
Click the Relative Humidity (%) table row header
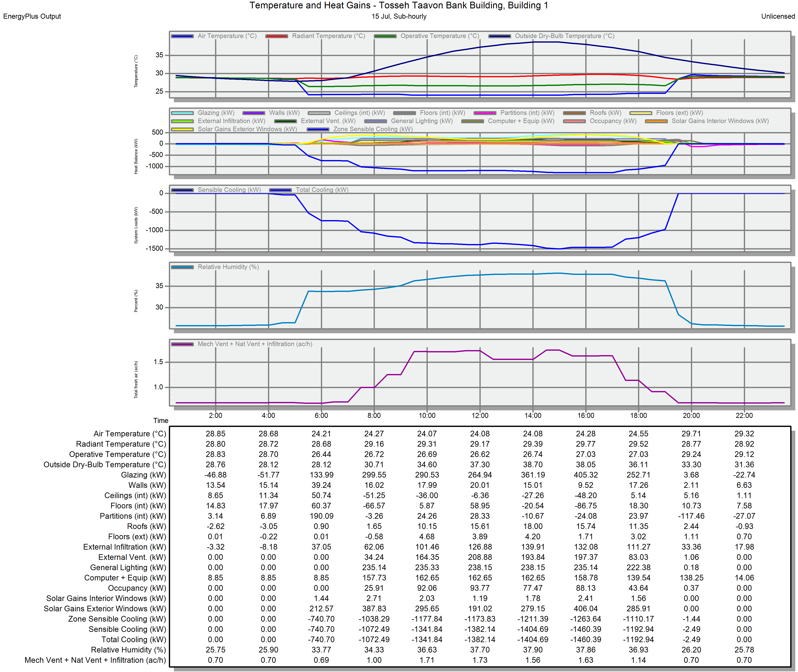click(128, 650)
